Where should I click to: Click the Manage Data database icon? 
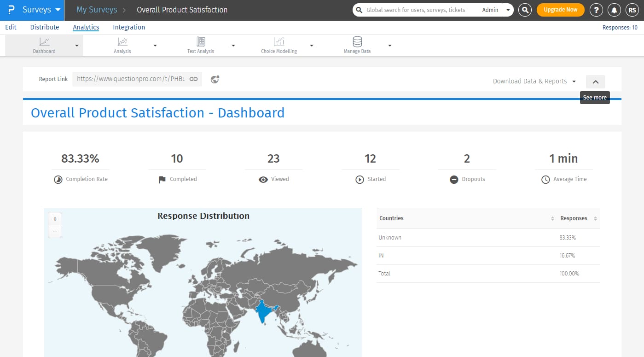click(357, 42)
